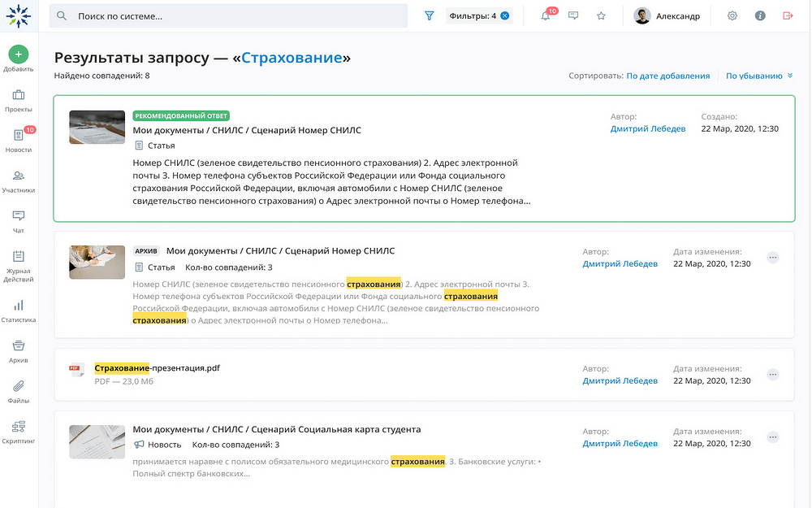Open По дате добавления sort dropdown
812x508 pixels.
[667, 76]
